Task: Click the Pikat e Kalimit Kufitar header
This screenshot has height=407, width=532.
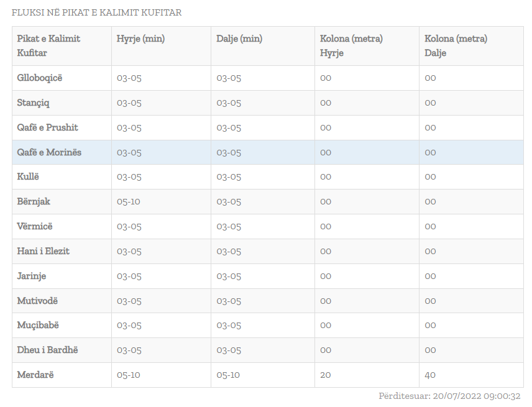Action: pos(48,45)
